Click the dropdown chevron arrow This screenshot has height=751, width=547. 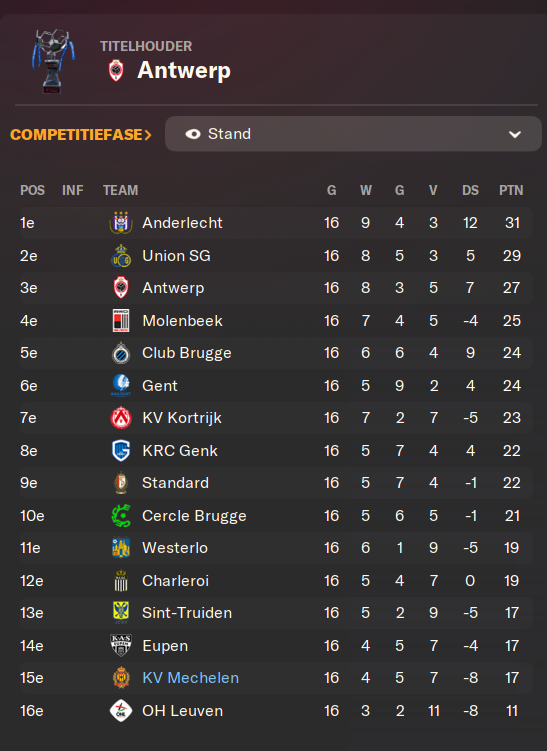click(515, 135)
